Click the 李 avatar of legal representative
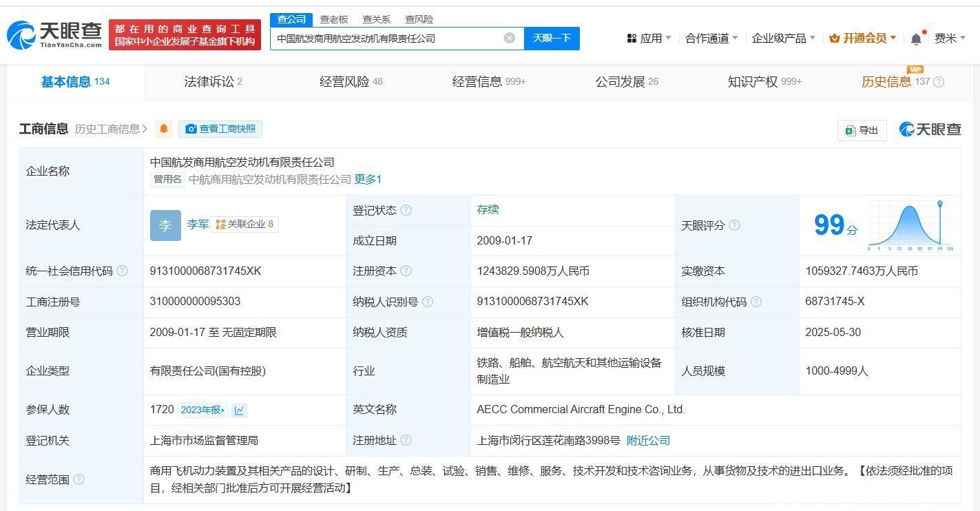Screen dimensions: 980x511 point(165,225)
